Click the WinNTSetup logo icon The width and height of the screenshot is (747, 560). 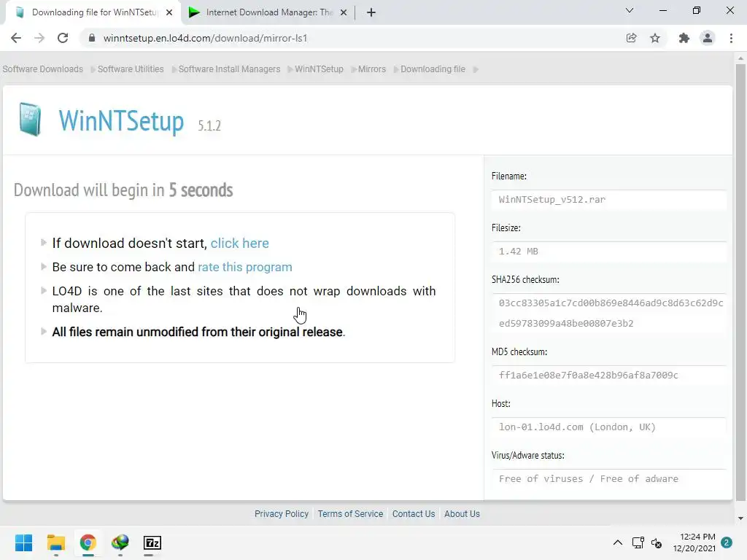tap(30, 119)
